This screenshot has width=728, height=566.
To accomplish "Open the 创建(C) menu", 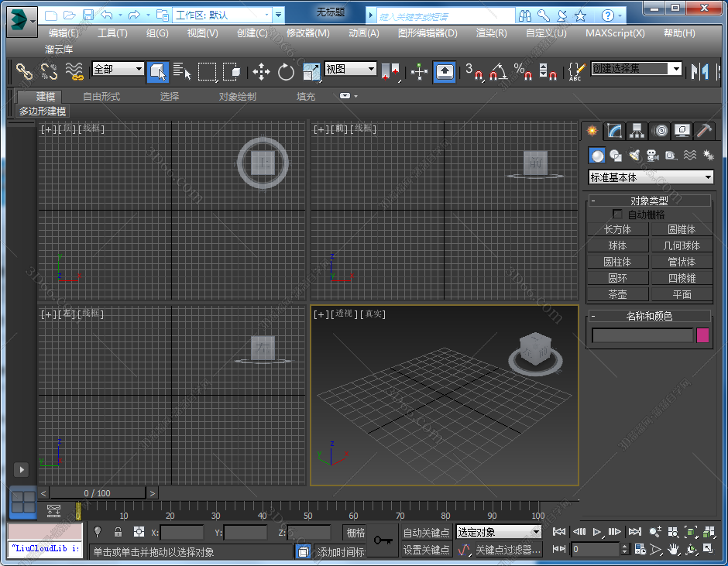I will point(252,33).
